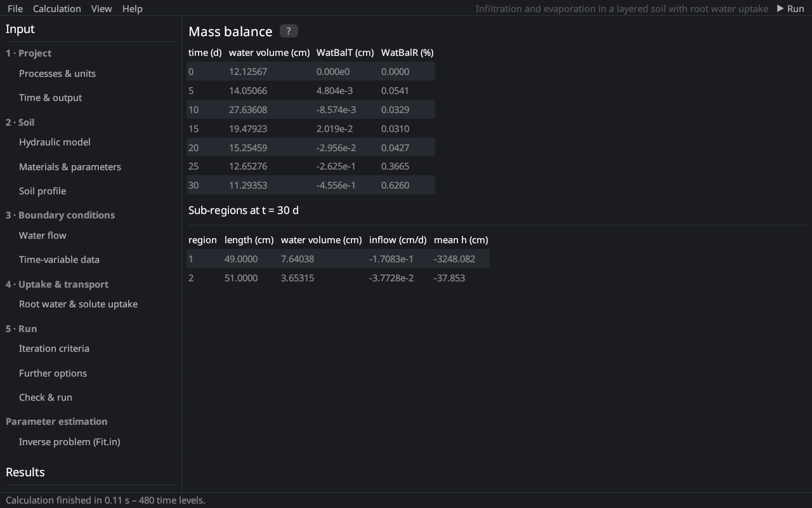Select water volume value 19.47923
Viewport: 812px width, 508px height.
(248, 129)
